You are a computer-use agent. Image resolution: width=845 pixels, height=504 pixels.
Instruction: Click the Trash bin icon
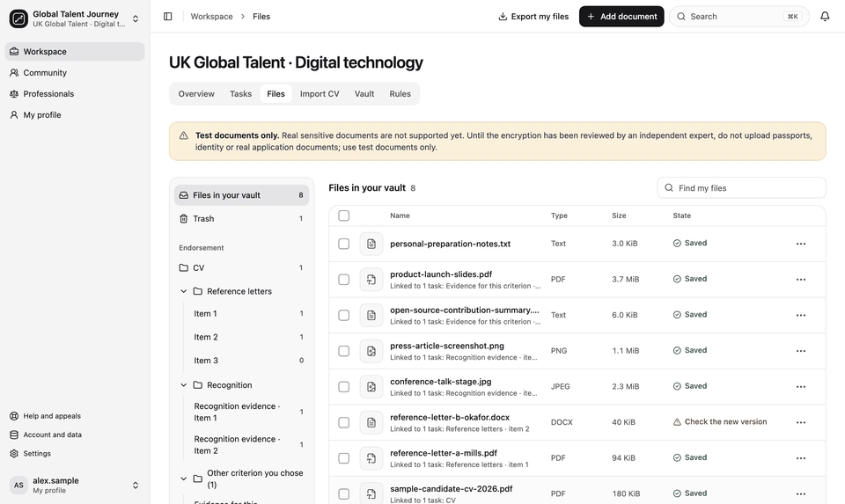click(x=184, y=219)
